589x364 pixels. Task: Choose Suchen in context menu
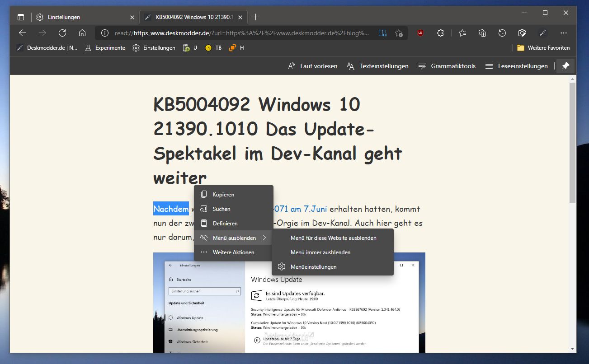[234, 209]
